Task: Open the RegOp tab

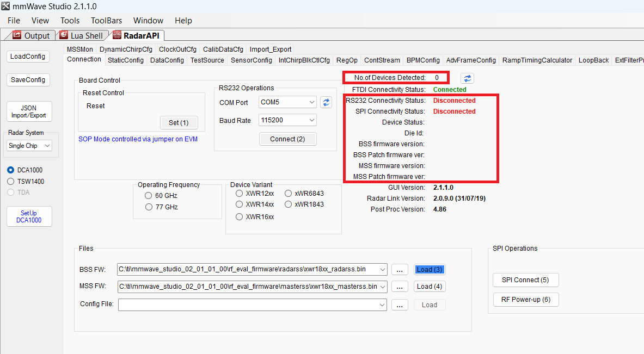Action: point(347,60)
